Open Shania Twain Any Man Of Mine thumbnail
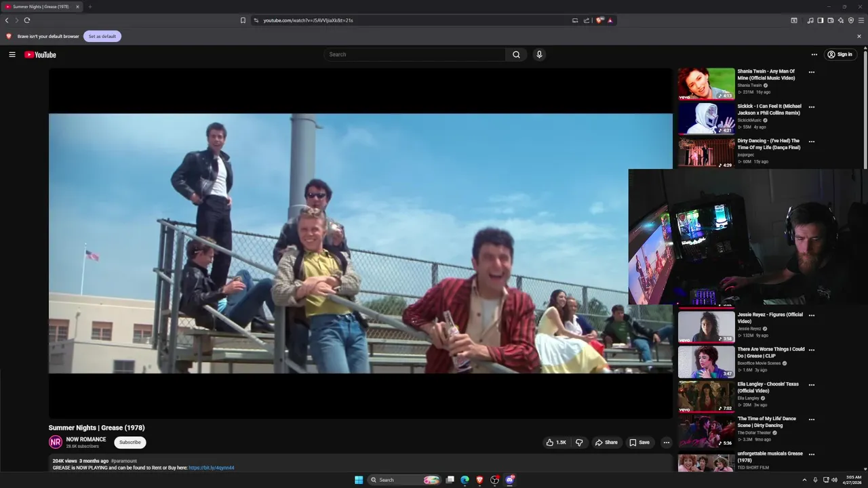The height and width of the screenshot is (488, 868). click(706, 83)
